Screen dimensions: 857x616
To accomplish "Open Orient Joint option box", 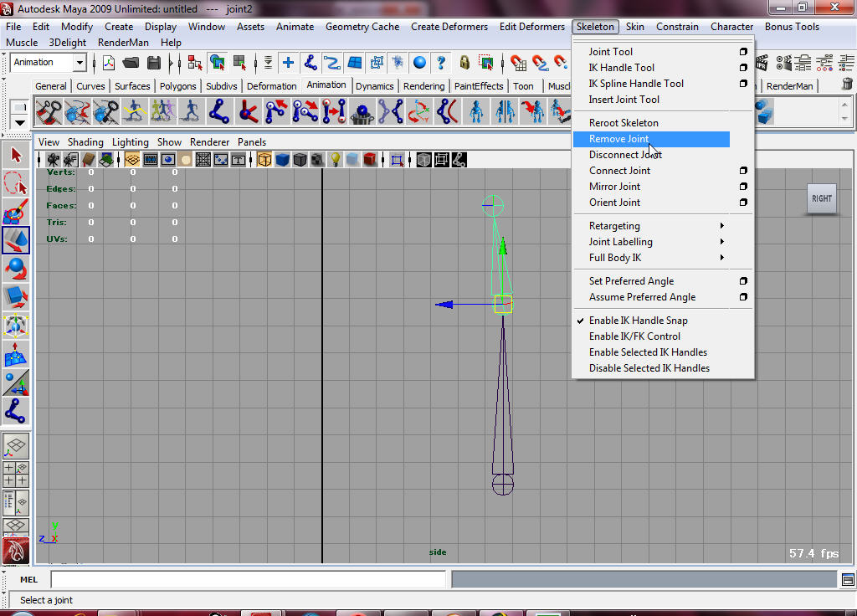I will [x=743, y=203].
